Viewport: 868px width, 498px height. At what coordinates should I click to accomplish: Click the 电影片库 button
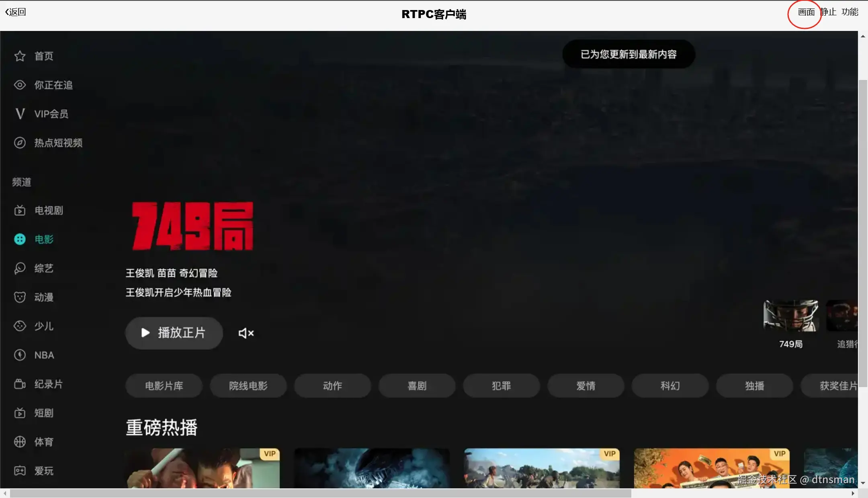(164, 386)
